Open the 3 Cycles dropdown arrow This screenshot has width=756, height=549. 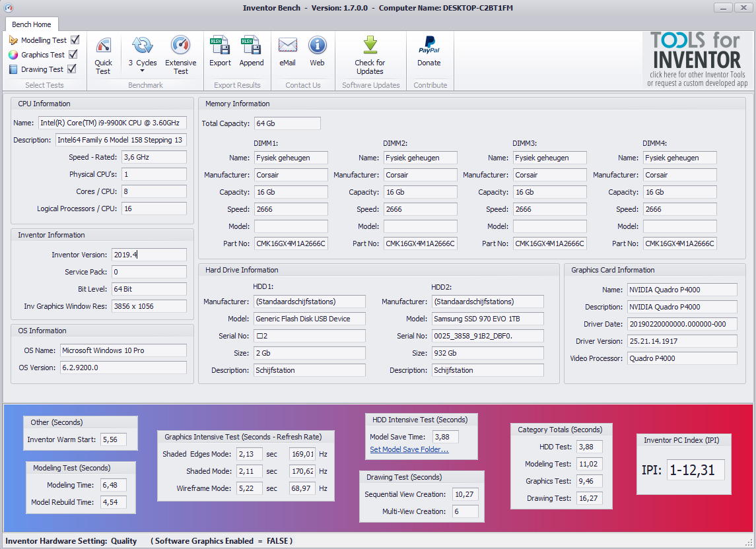[142, 71]
